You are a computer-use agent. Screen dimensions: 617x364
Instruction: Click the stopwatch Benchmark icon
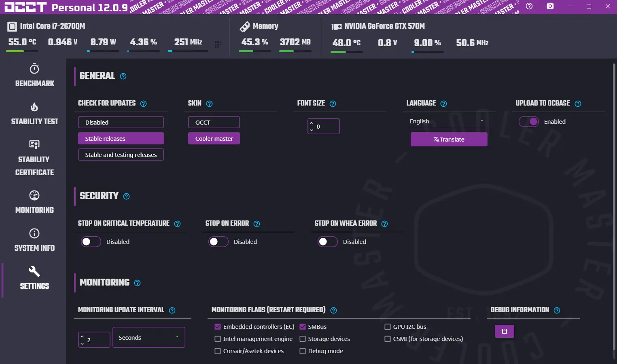click(34, 69)
